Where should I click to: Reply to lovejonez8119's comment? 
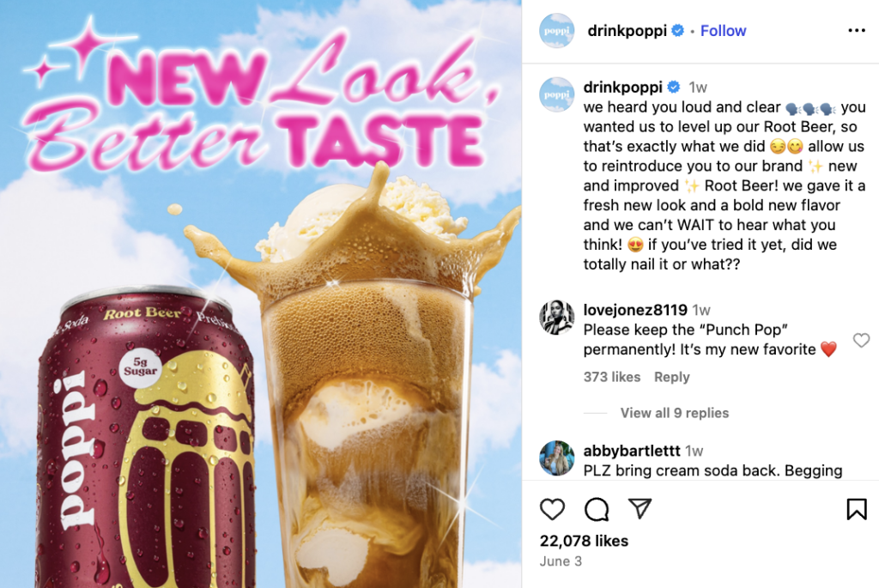click(x=671, y=377)
